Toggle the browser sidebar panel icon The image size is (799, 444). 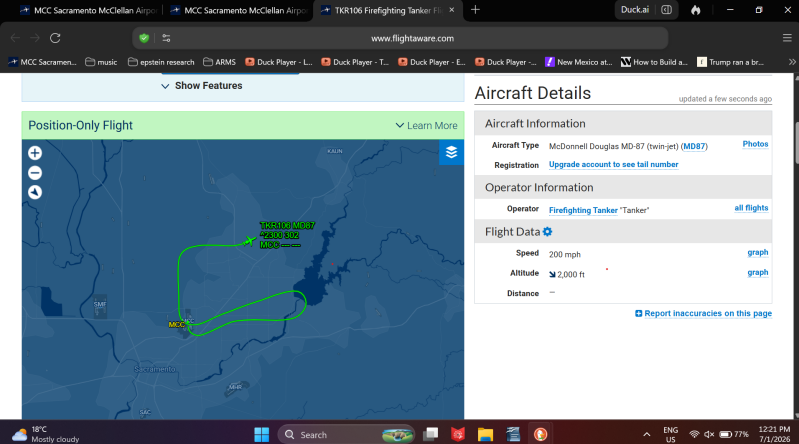(x=666, y=10)
